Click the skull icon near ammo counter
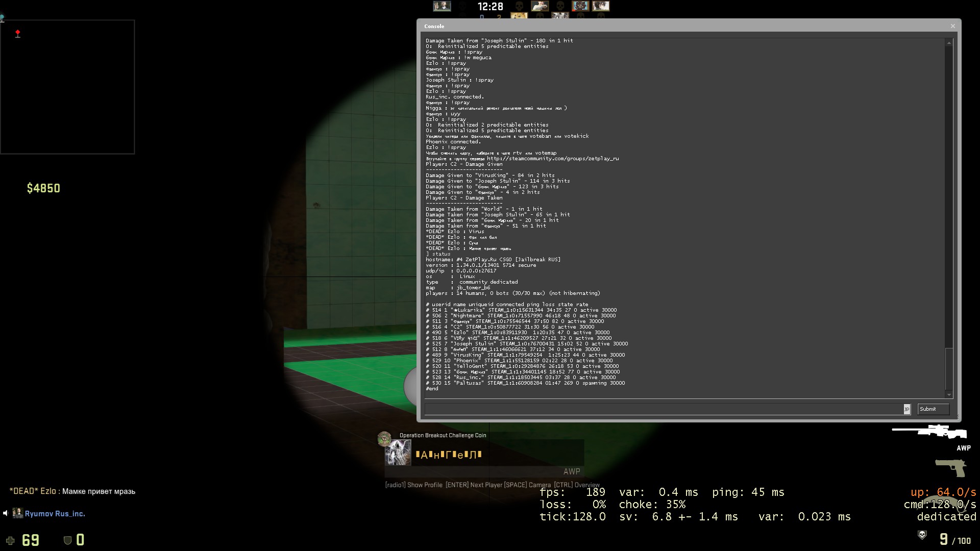Viewport: 980px width, 551px height. (922, 535)
